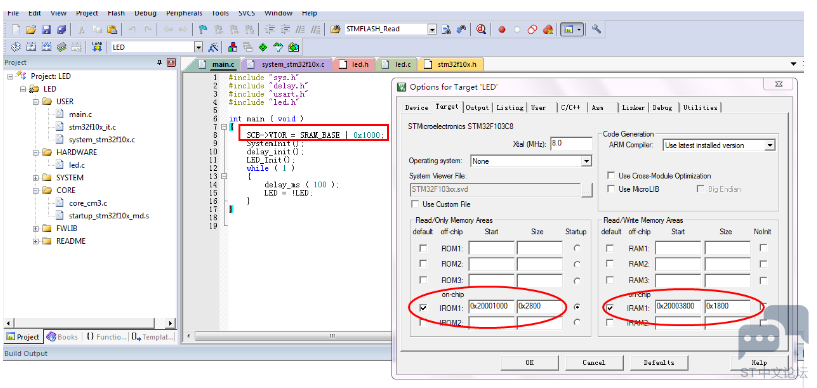This screenshot has width=817, height=388.
Task: Kill all breakpoints icon
Action: tap(548, 30)
